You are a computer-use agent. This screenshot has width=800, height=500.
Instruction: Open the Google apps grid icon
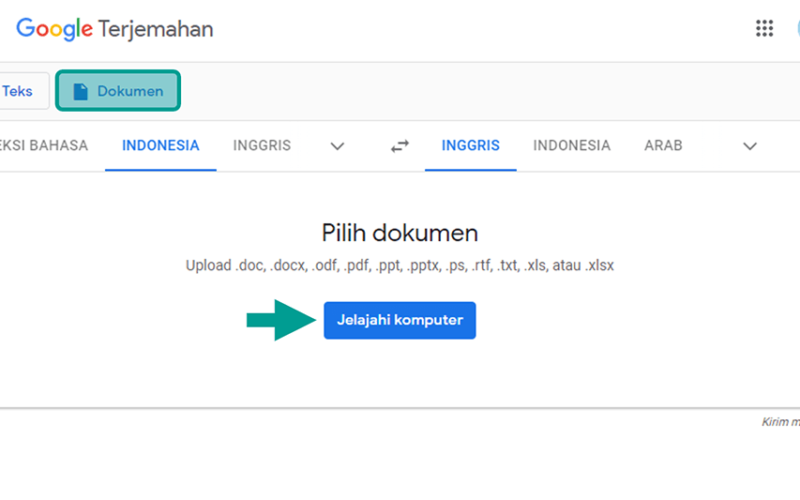764,29
